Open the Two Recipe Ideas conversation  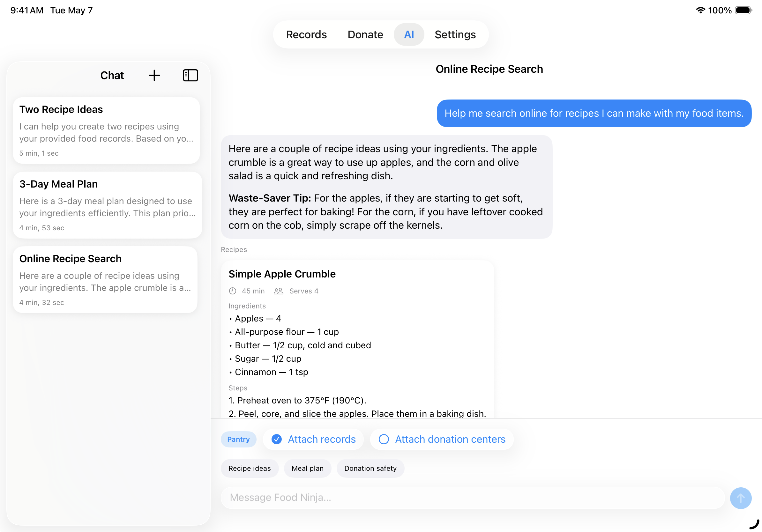[x=106, y=130]
